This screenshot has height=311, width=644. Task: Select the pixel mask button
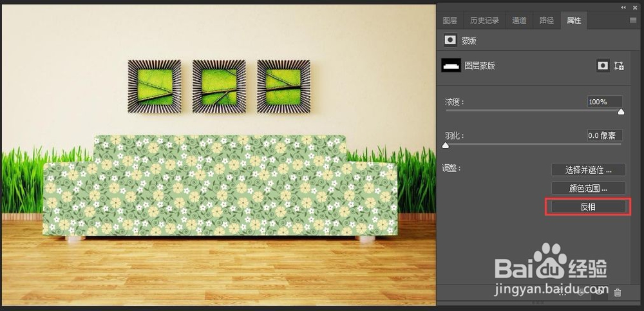coord(603,65)
